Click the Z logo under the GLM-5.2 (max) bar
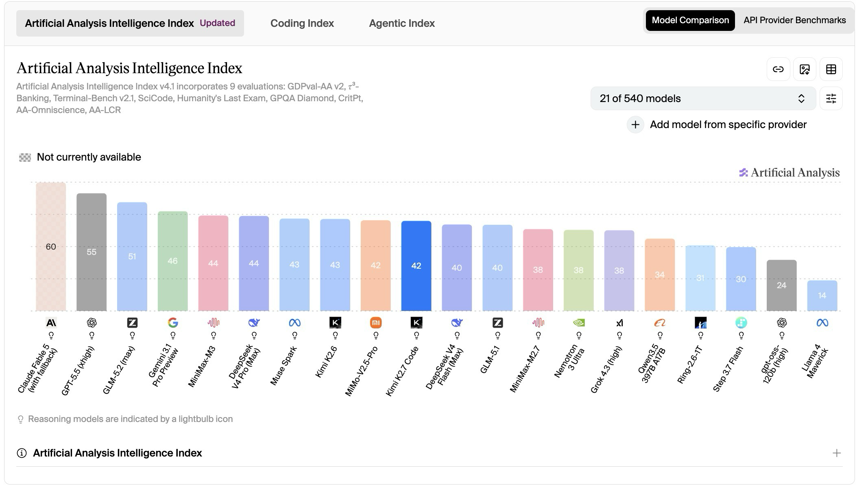Image resolution: width=868 pixels, height=487 pixels. (132, 323)
